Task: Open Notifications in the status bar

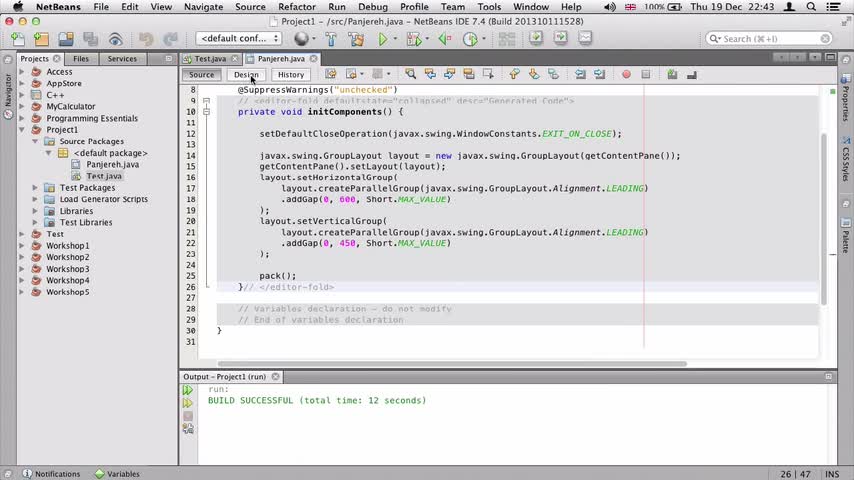Action: click(x=52, y=473)
